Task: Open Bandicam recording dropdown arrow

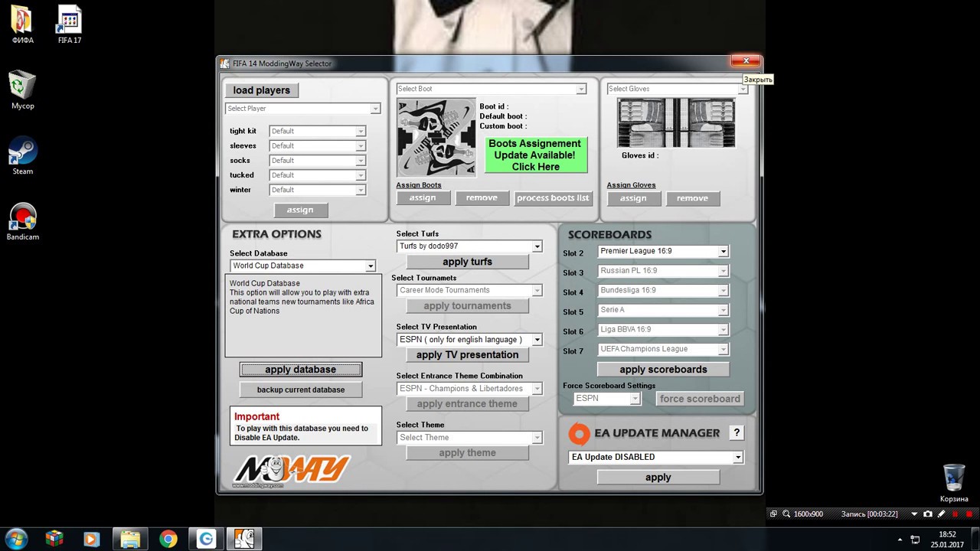Action: [914, 514]
